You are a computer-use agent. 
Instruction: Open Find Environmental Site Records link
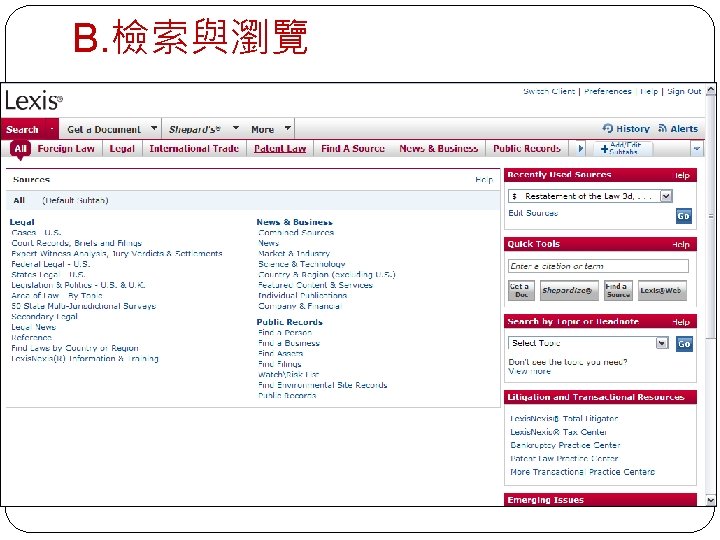point(323,385)
